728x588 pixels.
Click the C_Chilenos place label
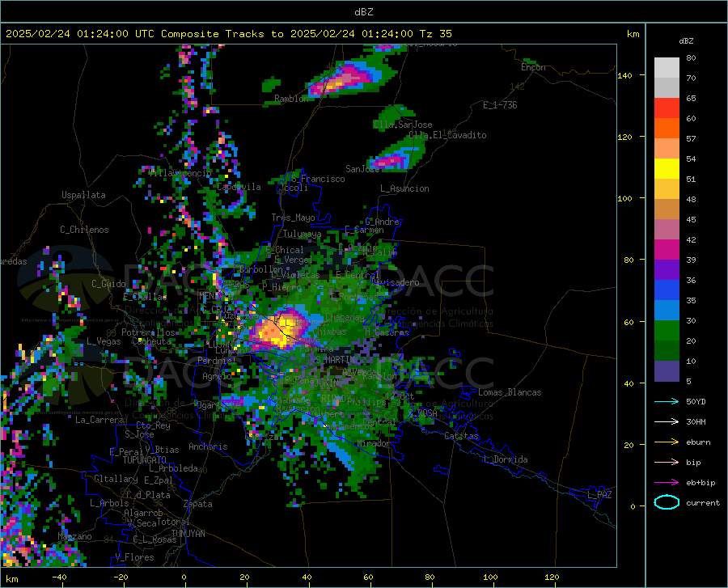(84, 230)
